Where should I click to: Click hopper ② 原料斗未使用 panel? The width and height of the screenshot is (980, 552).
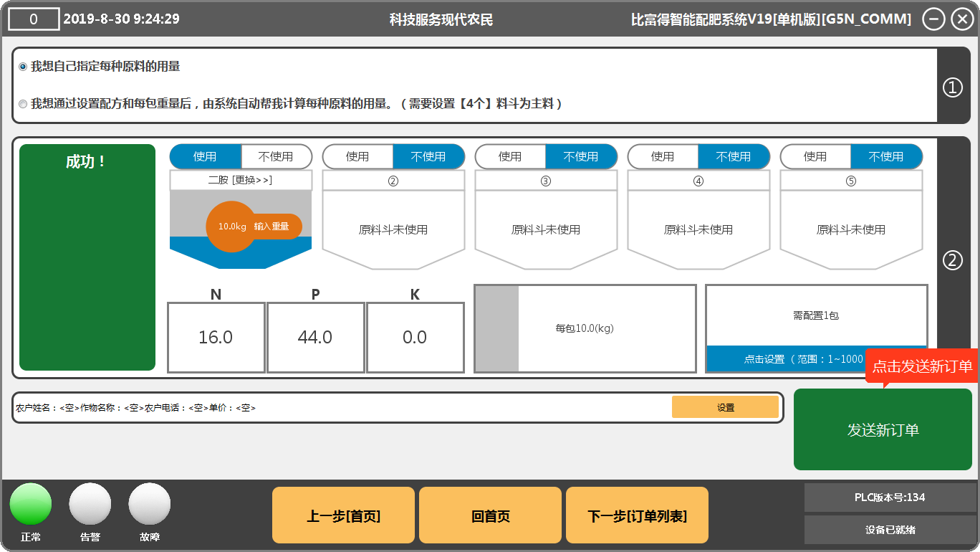tap(393, 229)
